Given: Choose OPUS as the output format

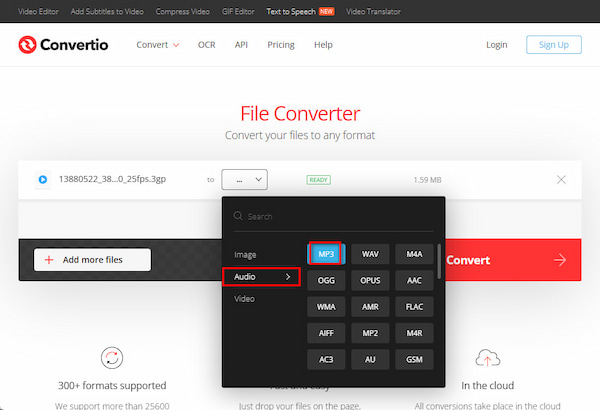Looking at the screenshot, I should [x=370, y=280].
